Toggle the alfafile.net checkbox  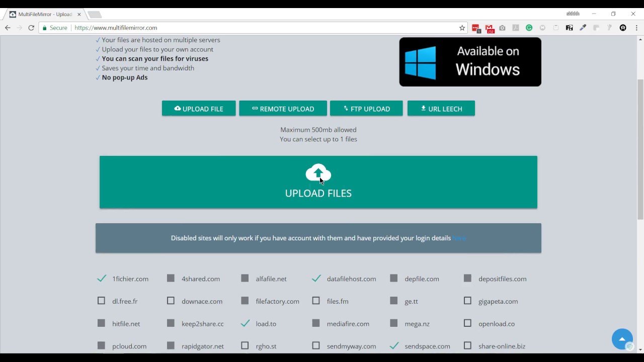245,278
